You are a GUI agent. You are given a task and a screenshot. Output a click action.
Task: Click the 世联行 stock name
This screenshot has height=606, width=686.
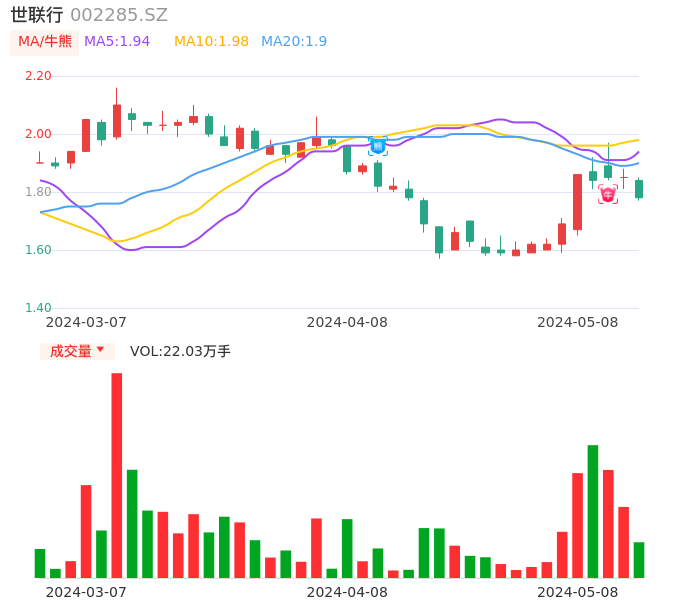(x=37, y=15)
